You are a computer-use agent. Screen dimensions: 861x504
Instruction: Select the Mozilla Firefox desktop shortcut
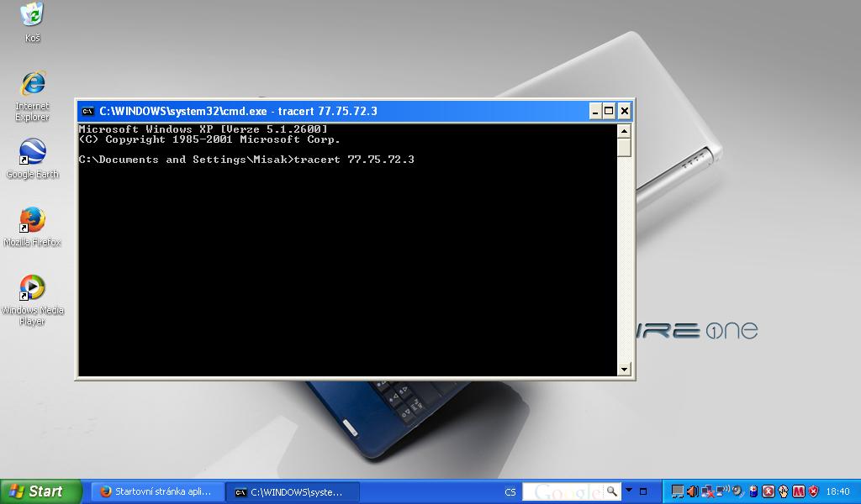tap(32, 221)
